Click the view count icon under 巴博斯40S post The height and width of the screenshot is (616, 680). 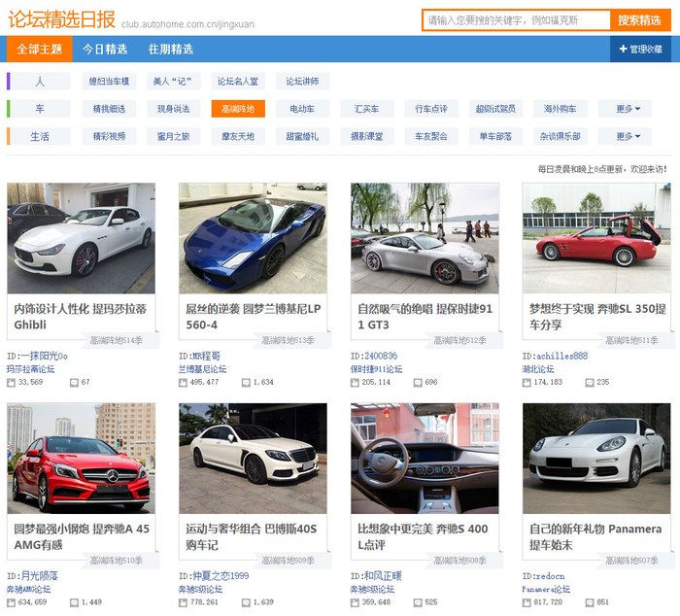point(184,602)
